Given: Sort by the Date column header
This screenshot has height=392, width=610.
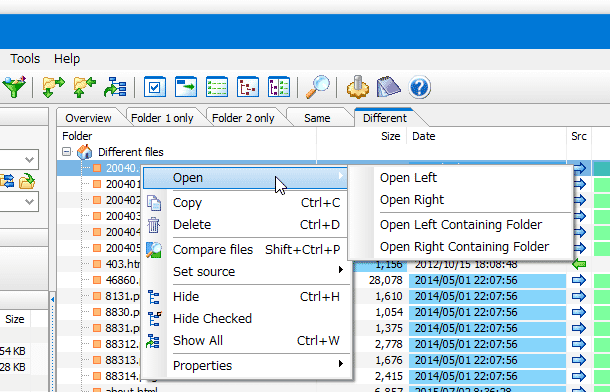Looking at the screenshot, I should (x=486, y=136).
